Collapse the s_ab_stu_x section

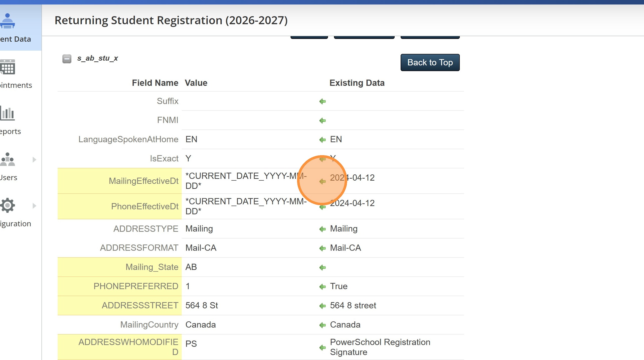coord(67,59)
